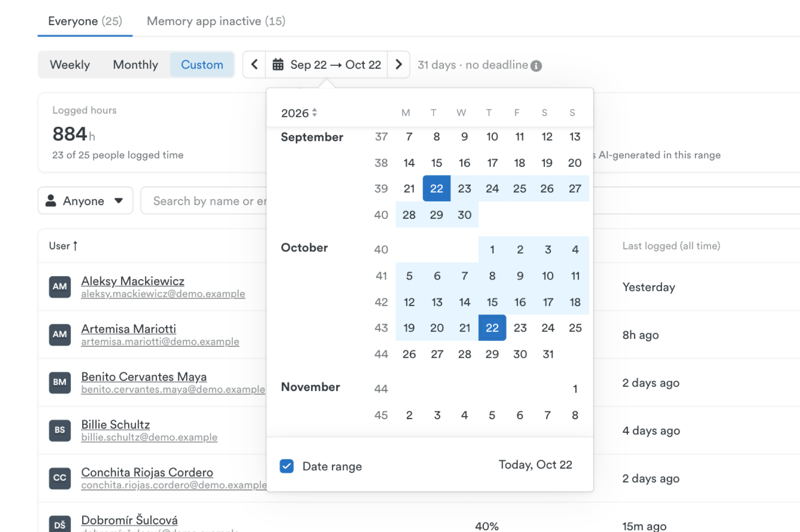Click the CC avatar badge
The image size is (800, 532).
pos(60,478)
